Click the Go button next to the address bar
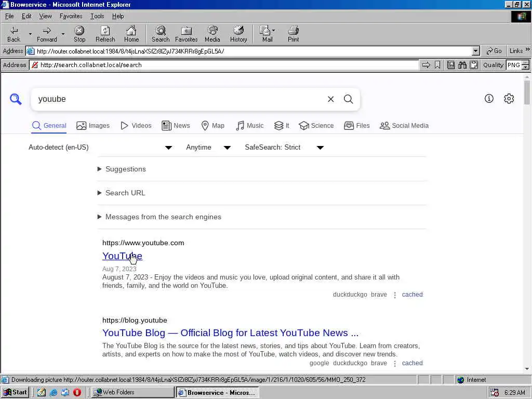 [x=494, y=51]
